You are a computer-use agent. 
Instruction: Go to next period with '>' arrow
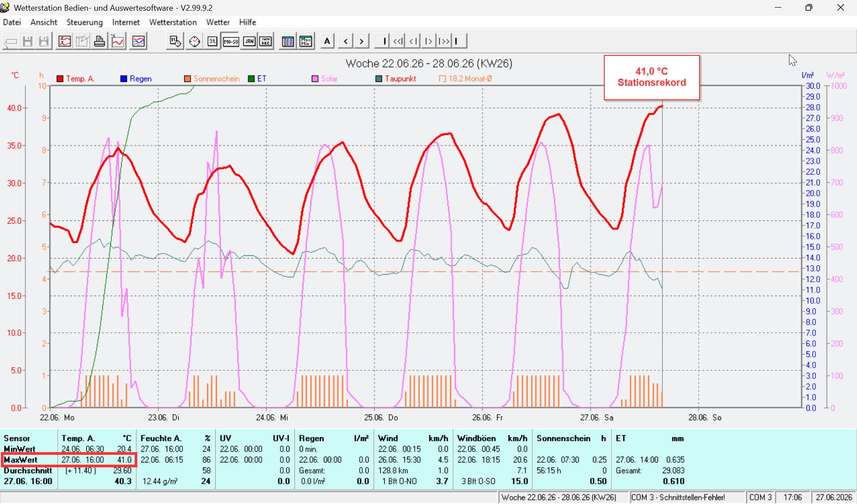click(361, 42)
